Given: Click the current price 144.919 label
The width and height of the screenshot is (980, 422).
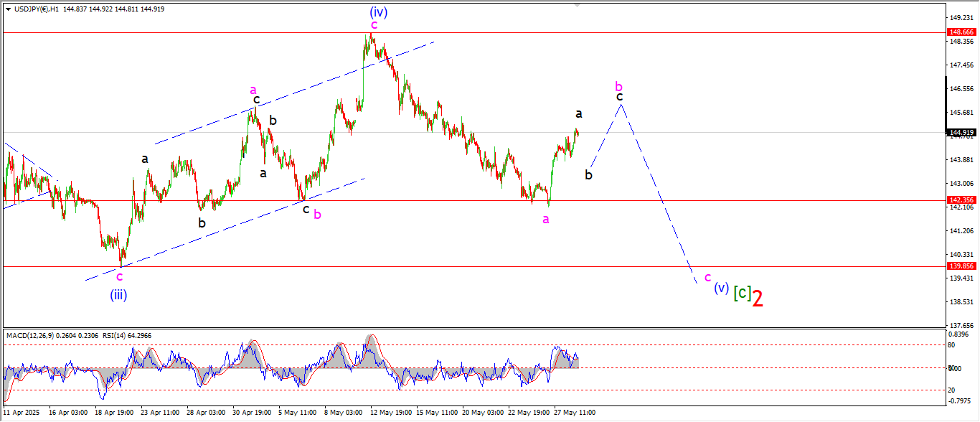Looking at the screenshot, I should click(961, 133).
